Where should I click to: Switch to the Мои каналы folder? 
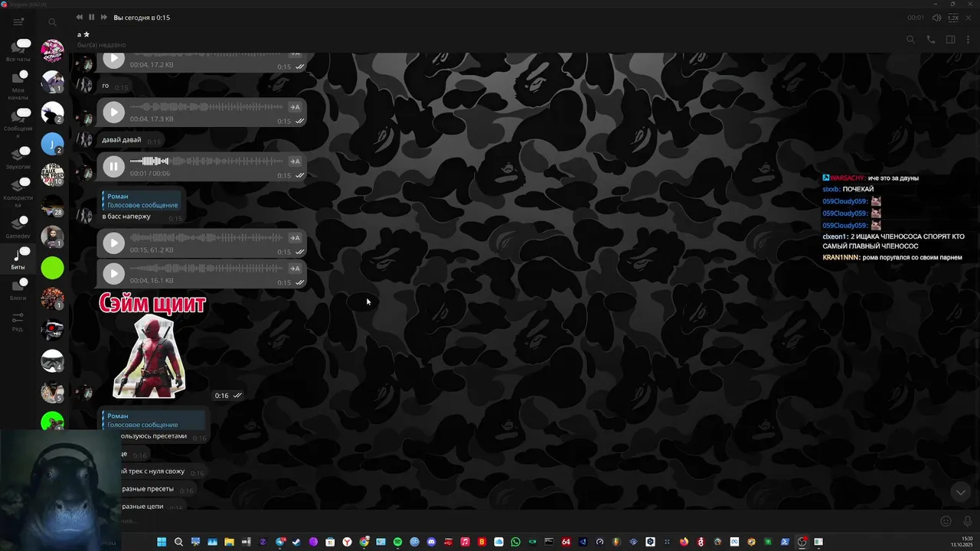point(18,85)
